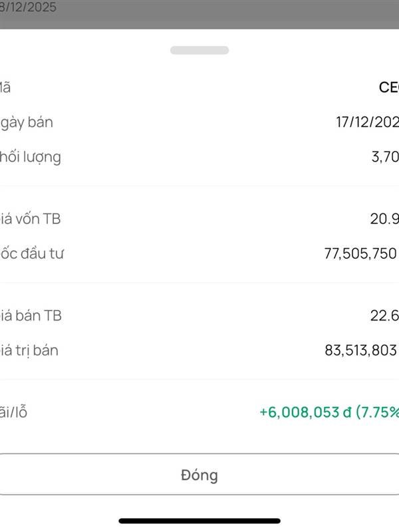Tap the average sell price 22.6
The height and width of the screenshot is (532, 399).
[384, 315]
